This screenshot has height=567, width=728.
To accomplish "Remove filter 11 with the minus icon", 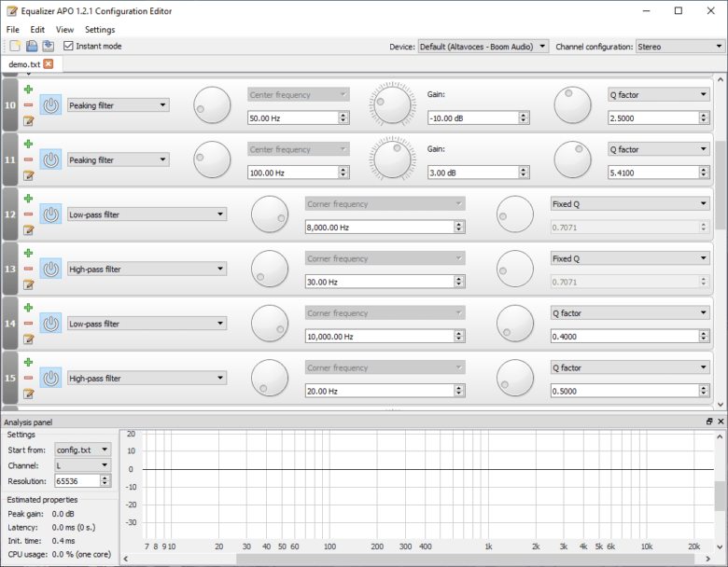I will 28,159.
